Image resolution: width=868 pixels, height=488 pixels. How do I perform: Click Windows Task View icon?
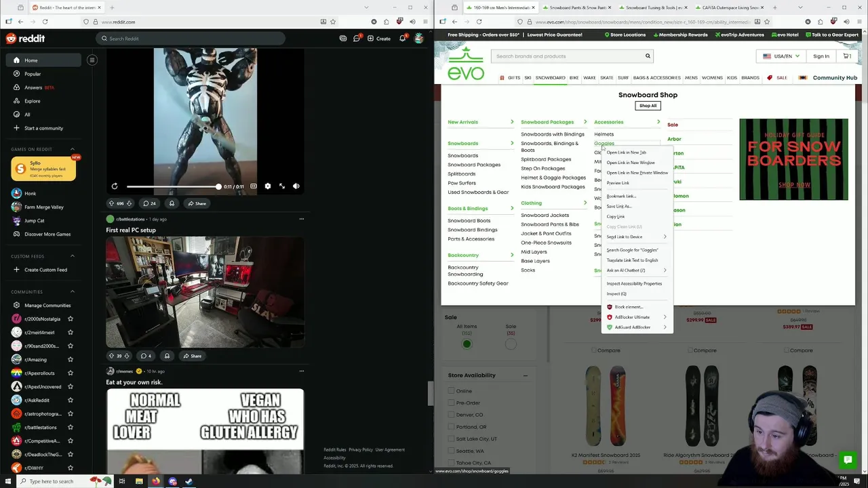click(x=122, y=481)
